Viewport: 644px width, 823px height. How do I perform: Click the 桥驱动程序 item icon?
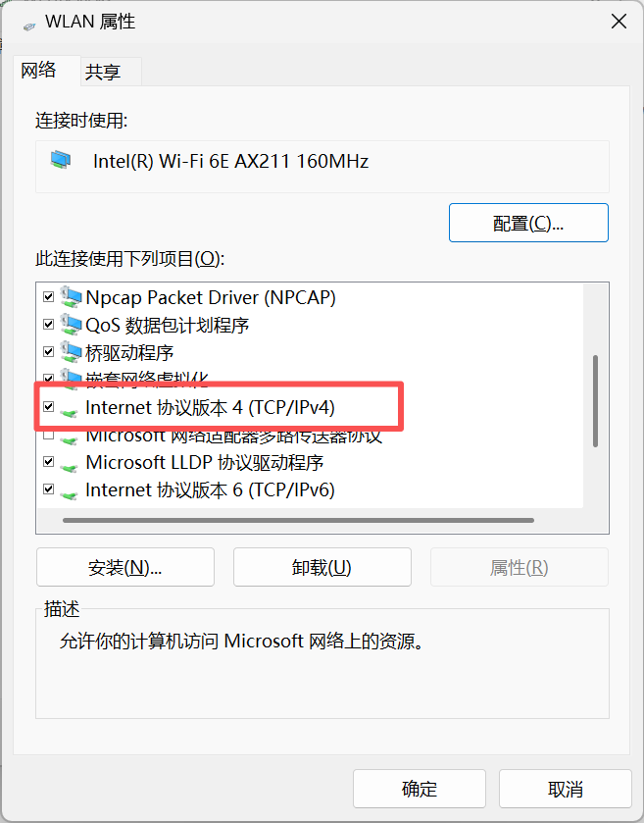point(71,352)
